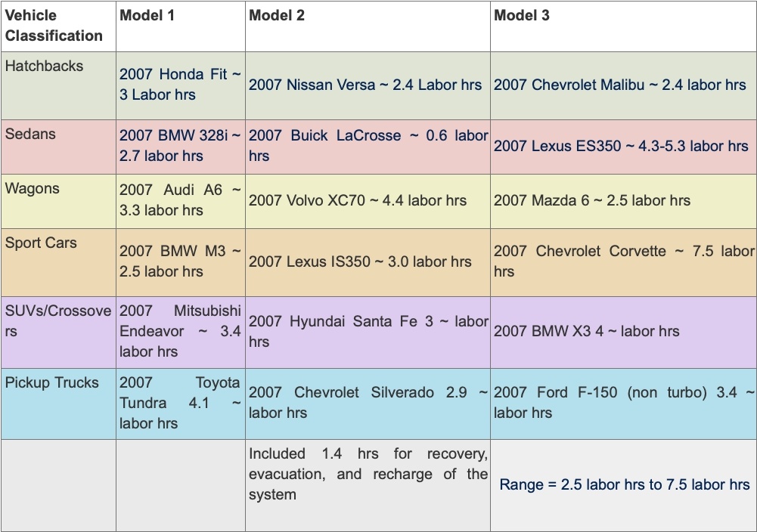757x532 pixels.
Task: Click the 2007 Toyota Tundra cell
Action: (181, 404)
